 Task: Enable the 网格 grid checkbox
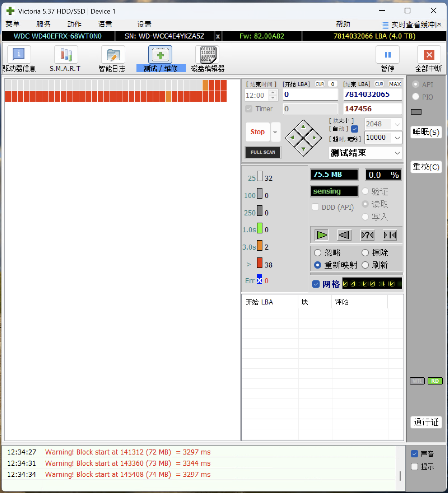click(x=316, y=284)
